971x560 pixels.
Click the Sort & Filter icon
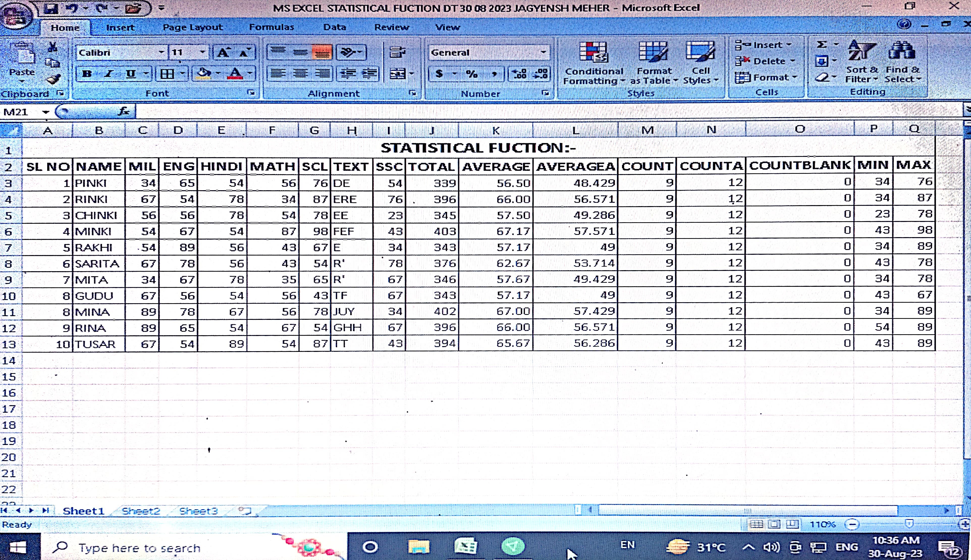pos(862,62)
